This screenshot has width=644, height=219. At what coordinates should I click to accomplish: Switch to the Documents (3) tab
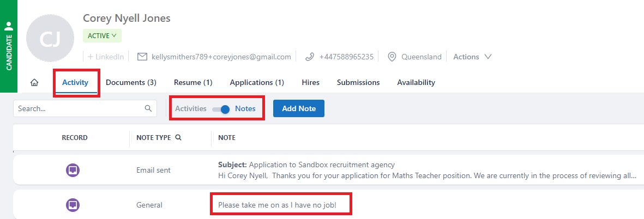(131, 82)
